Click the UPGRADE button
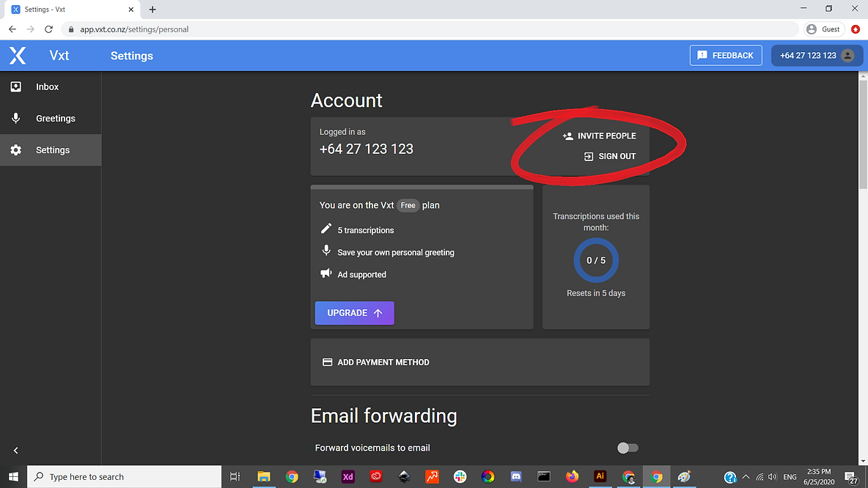This screenshot has height=488, width=868. click(354, 313)
